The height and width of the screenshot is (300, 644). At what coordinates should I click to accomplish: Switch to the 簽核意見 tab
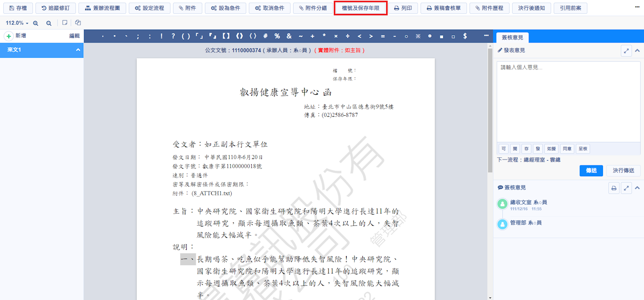[512, 37]
